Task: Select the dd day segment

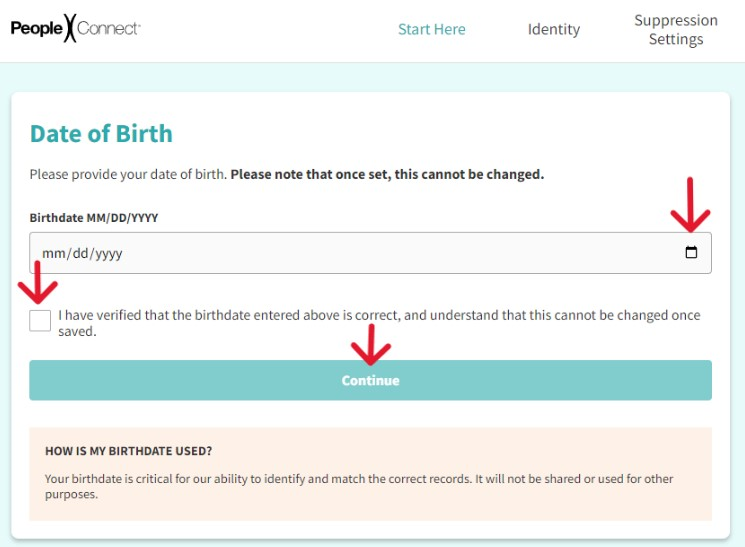Action: click(80, 254)
